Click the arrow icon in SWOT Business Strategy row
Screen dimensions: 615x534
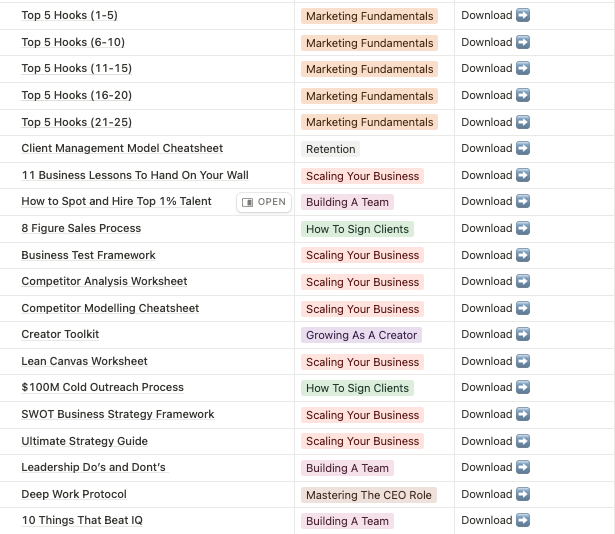523,414
